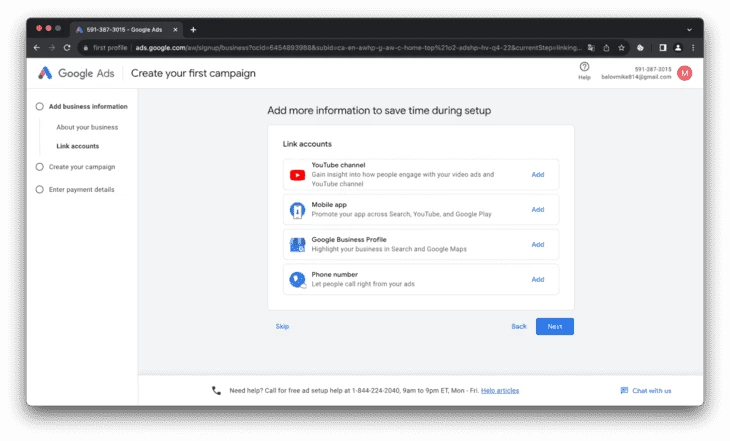Close the Google Ads tab
This screenshot has width=730, height=441.
(x=176, y=29)
